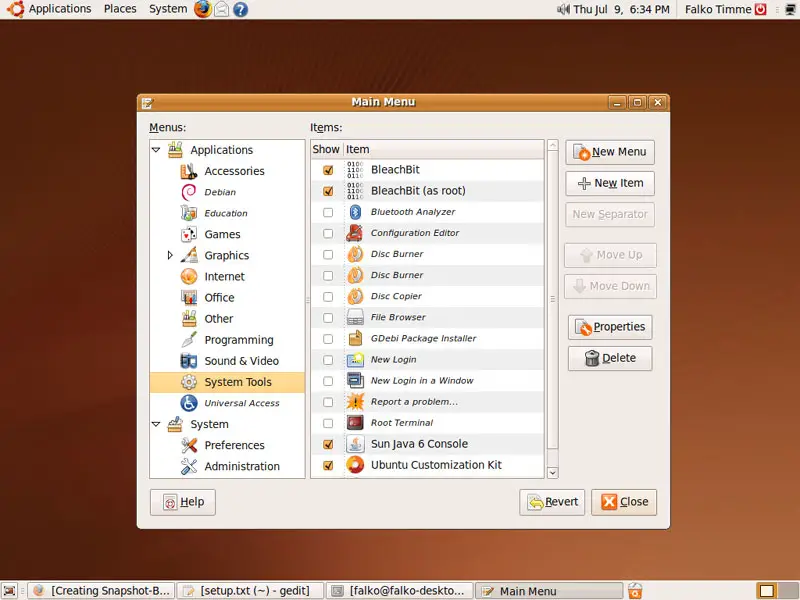Enable the Bluetooth Analyzer checkbox
The image size is (800, 600).
(328, 212)
